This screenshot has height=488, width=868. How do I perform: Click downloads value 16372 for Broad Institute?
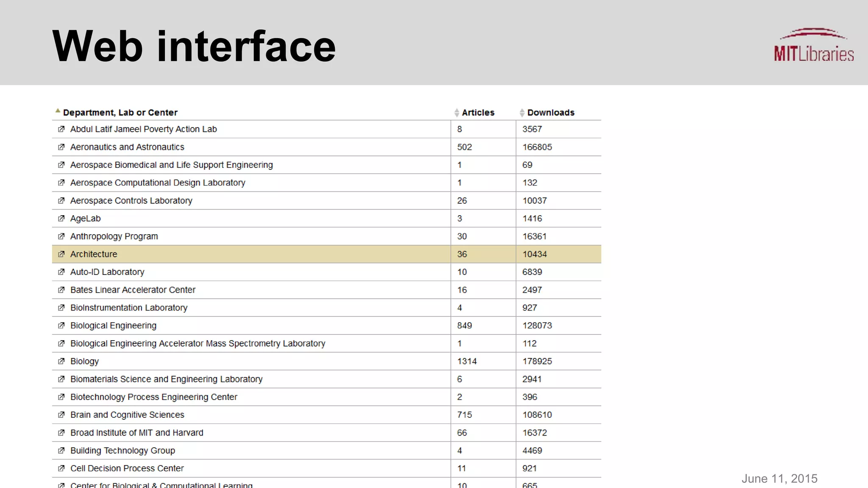coord(535,433)
